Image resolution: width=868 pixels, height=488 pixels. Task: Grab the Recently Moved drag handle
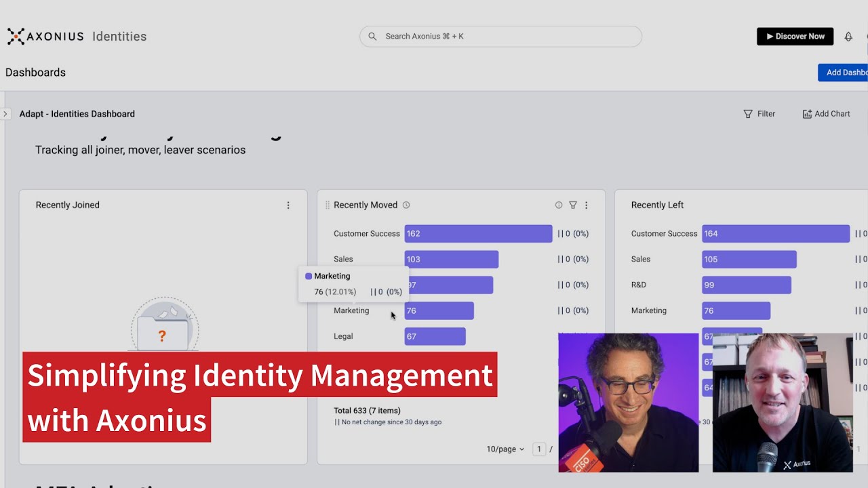click(328, 205)
